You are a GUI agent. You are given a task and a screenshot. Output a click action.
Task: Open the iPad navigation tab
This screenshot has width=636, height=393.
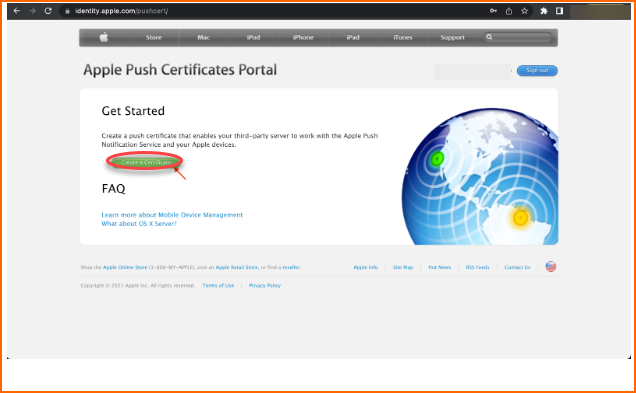click(x=353, y=37)
